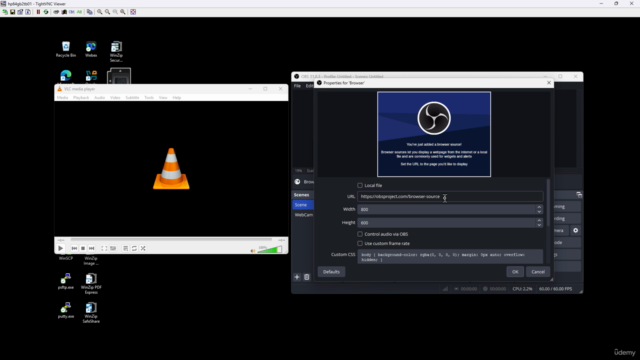The width and height of the screenshot is (640, 360).
Task: Open TightVNC connection info icon
Action: coord(28,12)
